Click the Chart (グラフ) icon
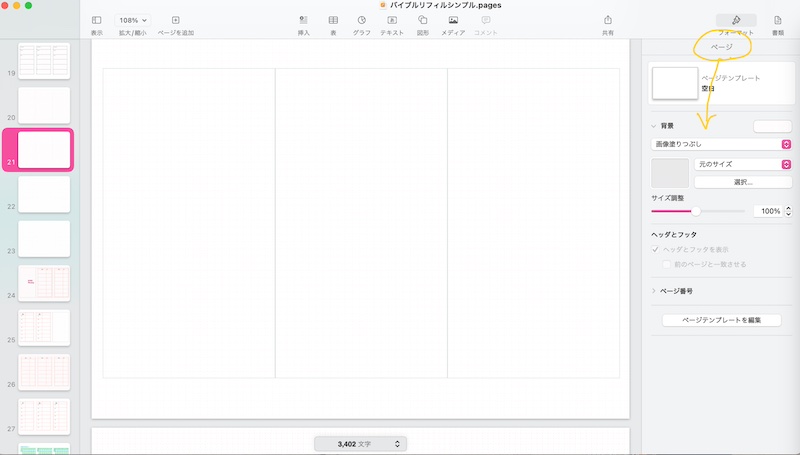800x455 pixels. point(361,20)
